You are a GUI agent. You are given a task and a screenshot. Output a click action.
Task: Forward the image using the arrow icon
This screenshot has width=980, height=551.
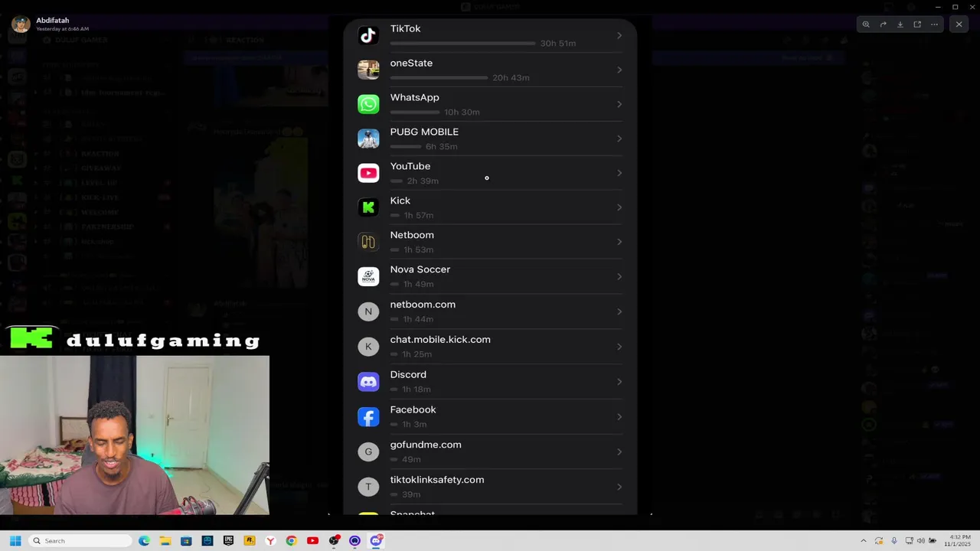click(x=883, y=24)
